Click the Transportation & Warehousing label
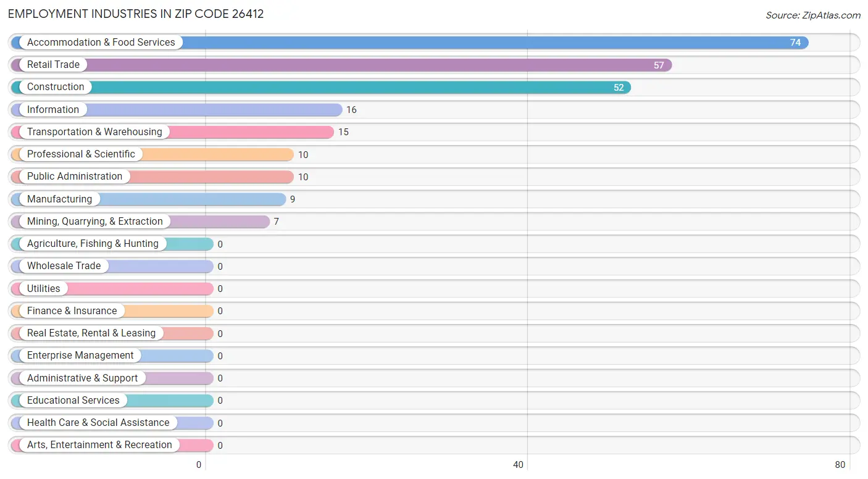 tap(94, 131)
